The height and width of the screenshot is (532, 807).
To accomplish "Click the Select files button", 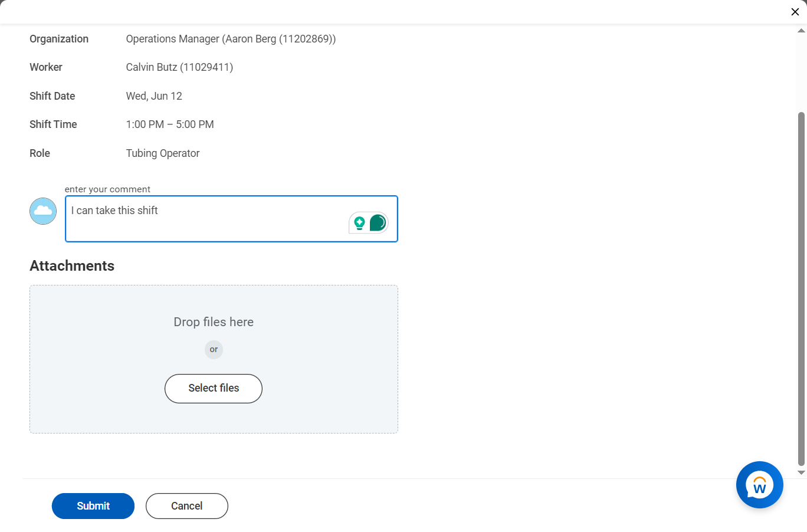I will (214, 389).
